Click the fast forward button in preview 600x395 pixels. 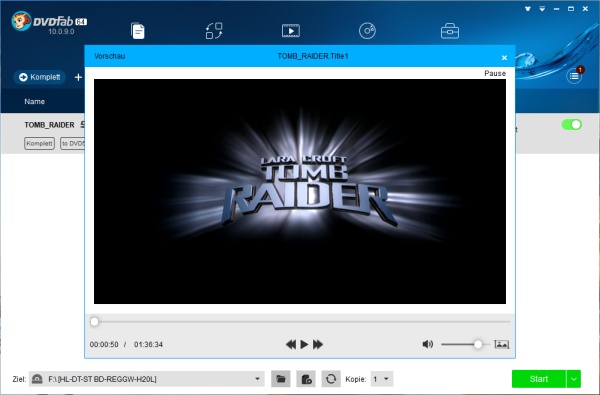click(318, 344)
